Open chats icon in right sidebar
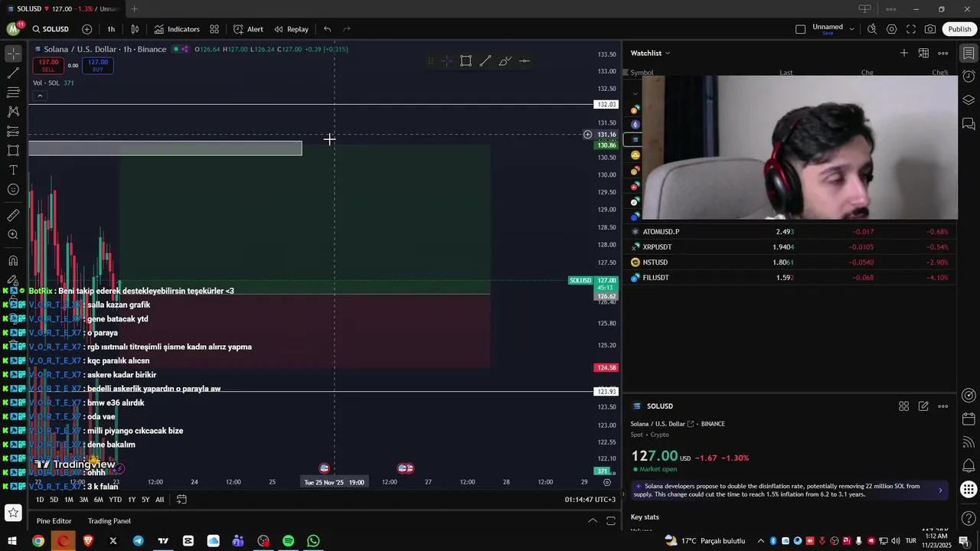This screenshot has height=551, width=980. pos(969,123)
